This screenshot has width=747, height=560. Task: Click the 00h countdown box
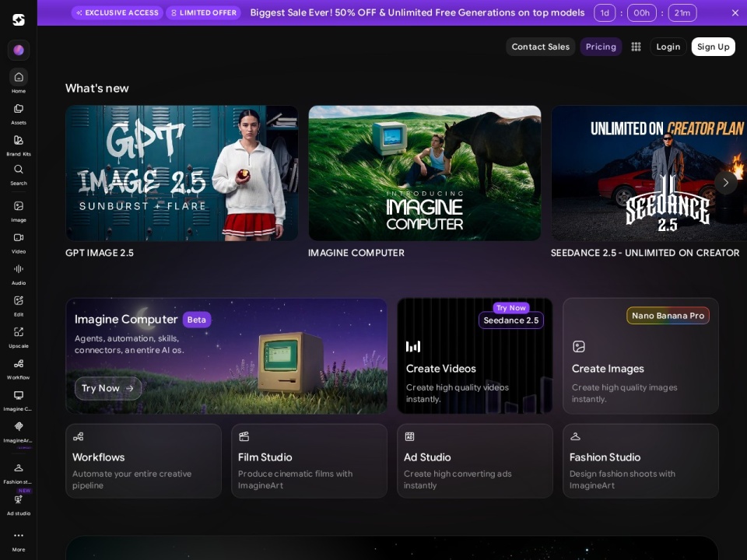click(x=642, y=13)
